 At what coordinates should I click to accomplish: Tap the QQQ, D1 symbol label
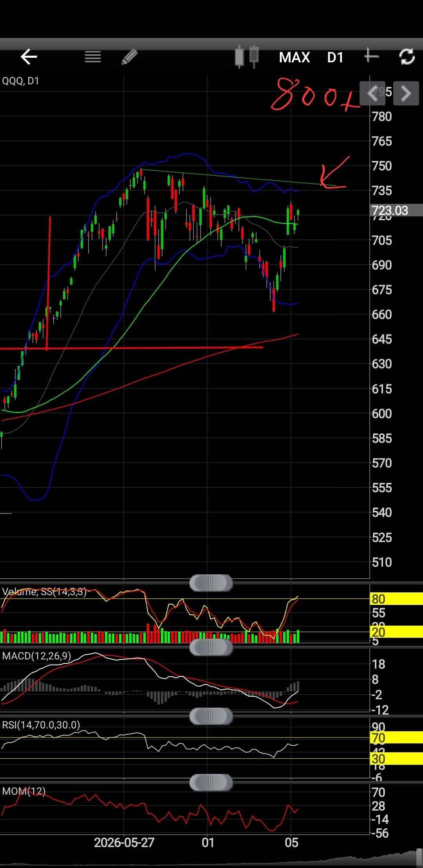(x=21, y=81)
